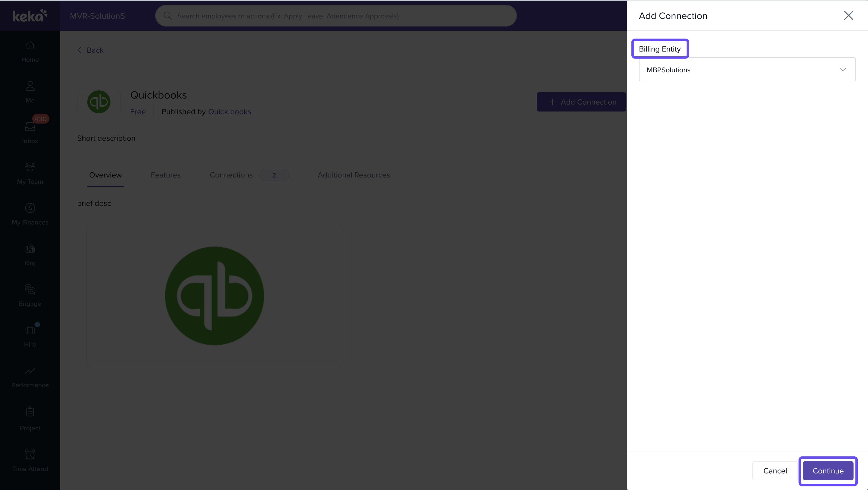Close the Add Connection panel

click(x=848, y=15)
